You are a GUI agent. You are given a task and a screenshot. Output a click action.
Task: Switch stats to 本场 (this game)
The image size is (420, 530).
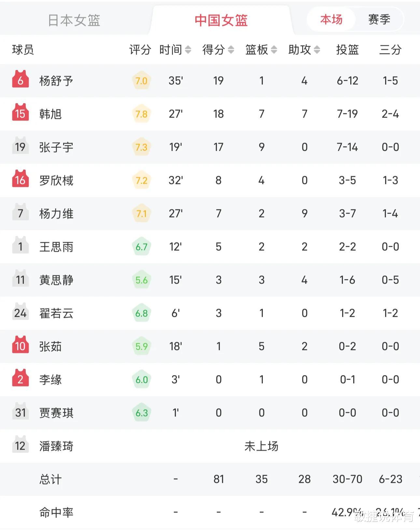click(331, 20)
